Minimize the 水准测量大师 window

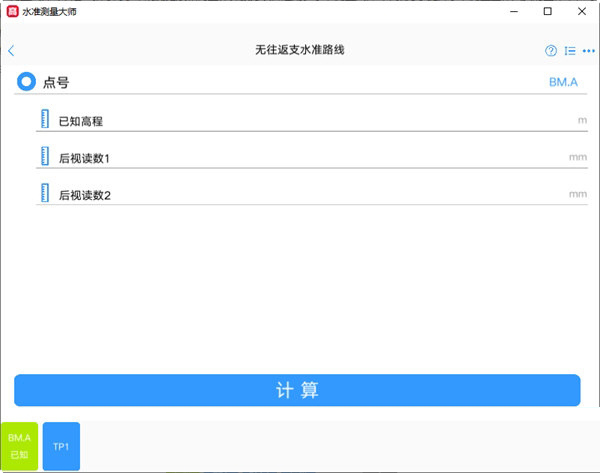pyautogui.click(x=514, y=11)
